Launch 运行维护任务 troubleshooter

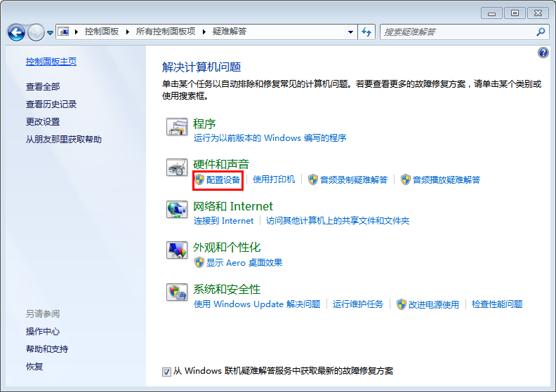(358, 304)
